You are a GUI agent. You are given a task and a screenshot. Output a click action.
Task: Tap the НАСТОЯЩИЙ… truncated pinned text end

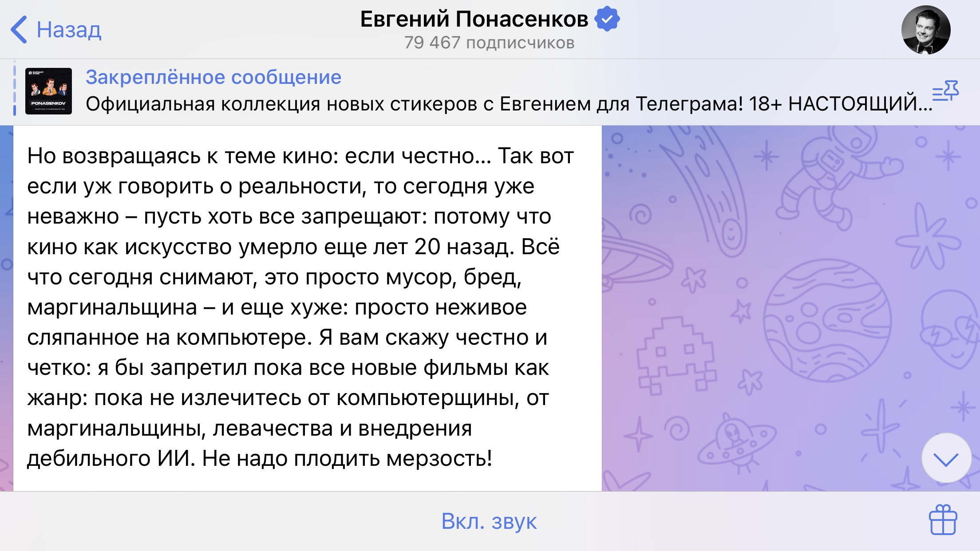860,104
